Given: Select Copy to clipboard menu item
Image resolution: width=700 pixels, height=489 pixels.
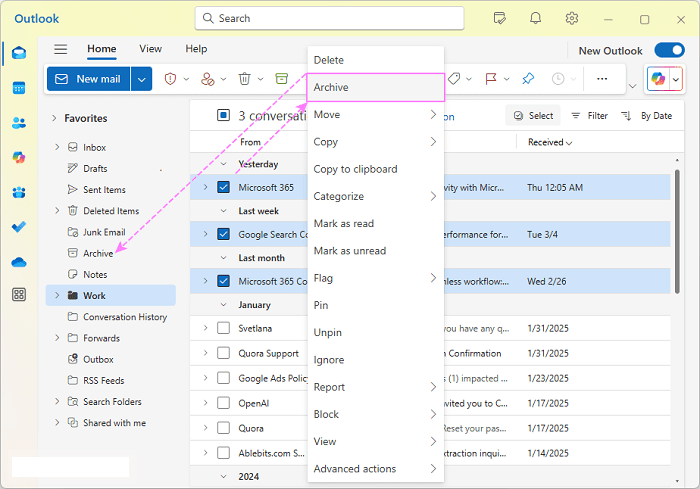Looking at the screenshot, I should click(x=375, y=169).
